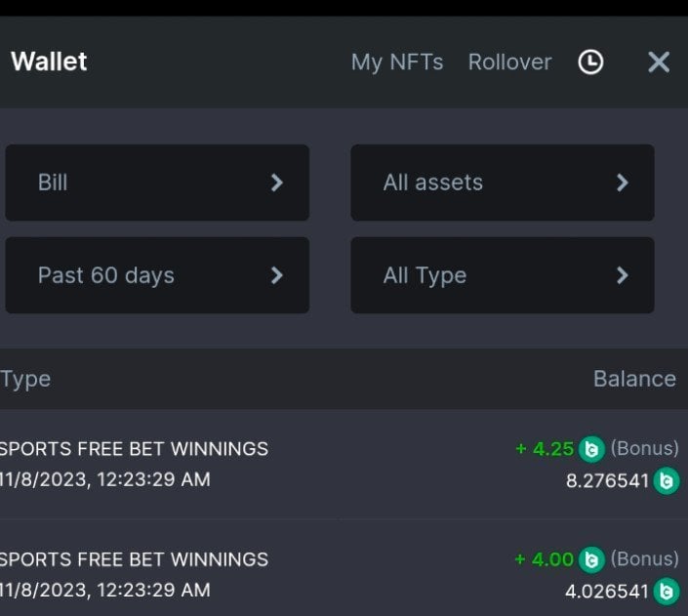
Task: Go to My NFTs tab
Action: coord(397,62)
